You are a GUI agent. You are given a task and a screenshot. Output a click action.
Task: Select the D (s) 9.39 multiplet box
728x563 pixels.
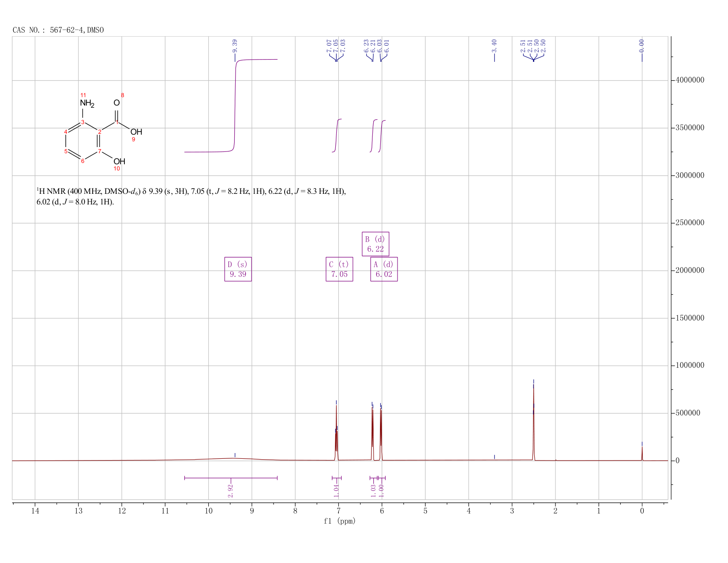[x=238, y=269]
